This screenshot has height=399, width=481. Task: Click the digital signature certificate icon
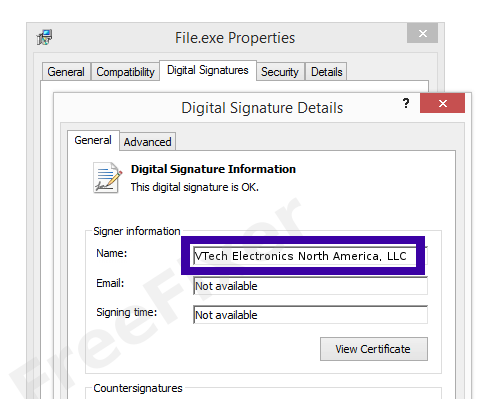pyautogui.click(x=107, y=178)
